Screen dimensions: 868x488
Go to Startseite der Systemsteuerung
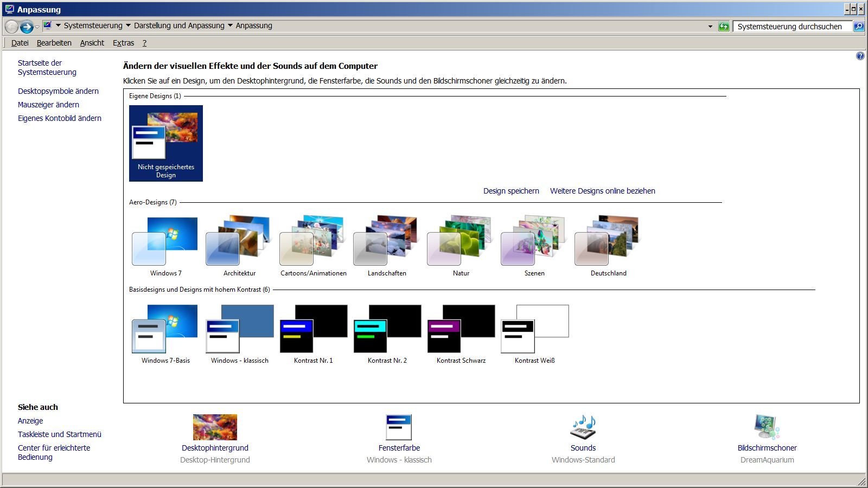(x=47, y=67)
